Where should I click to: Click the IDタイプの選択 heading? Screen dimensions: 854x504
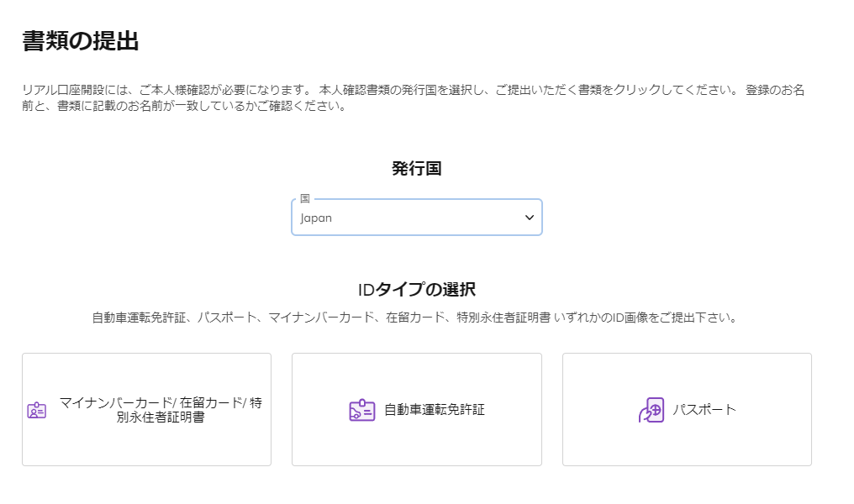(x=416, y=286)
